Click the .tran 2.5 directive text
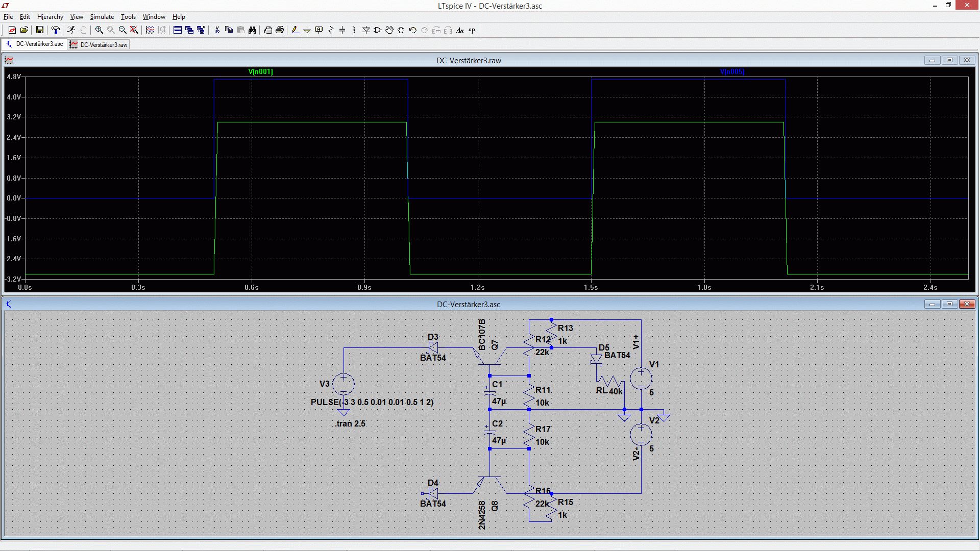This screenshot has height=551, width=980. (x=350, y=423)
